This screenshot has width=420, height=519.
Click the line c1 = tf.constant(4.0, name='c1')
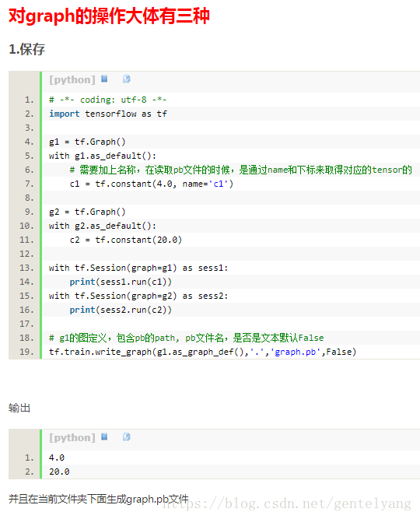pyautogui.click(x=151, y=184)
